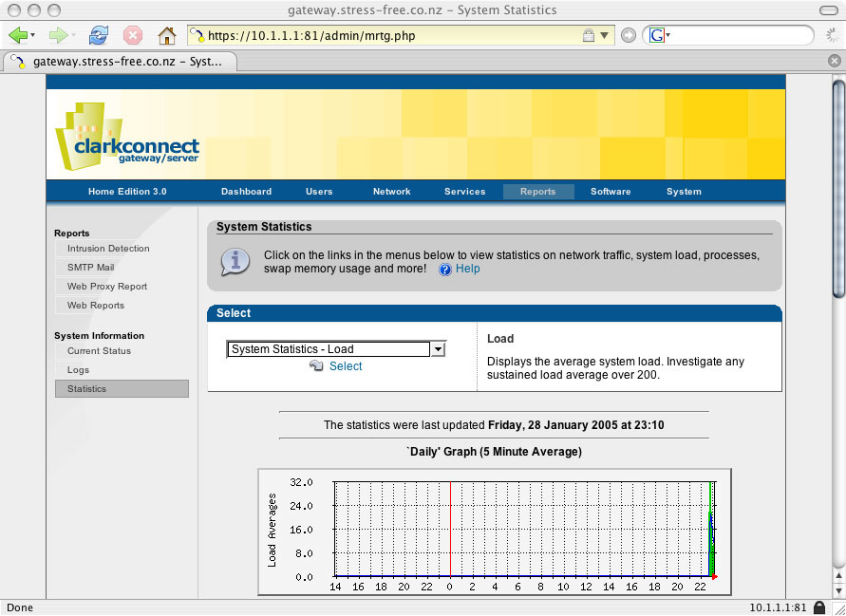Click the 'Friday, 28 January 2005 at 23:10' text
This screenshot has height=616, width=846.
tap(575, 425)
